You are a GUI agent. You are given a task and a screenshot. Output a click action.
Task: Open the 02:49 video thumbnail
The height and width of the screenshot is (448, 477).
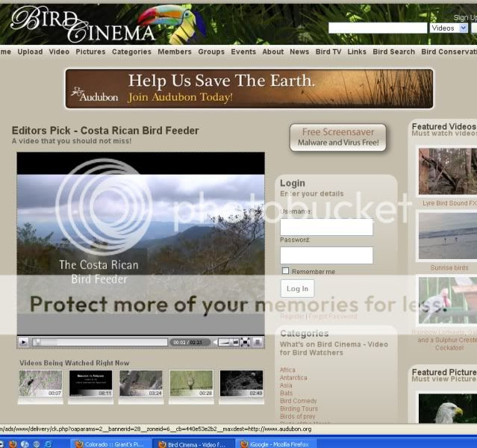click(x=242, y=383)
